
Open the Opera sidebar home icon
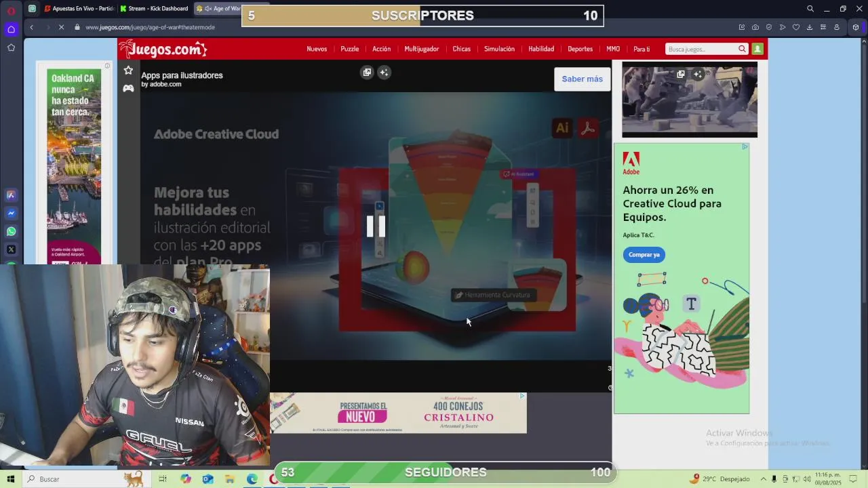[11, 29]
